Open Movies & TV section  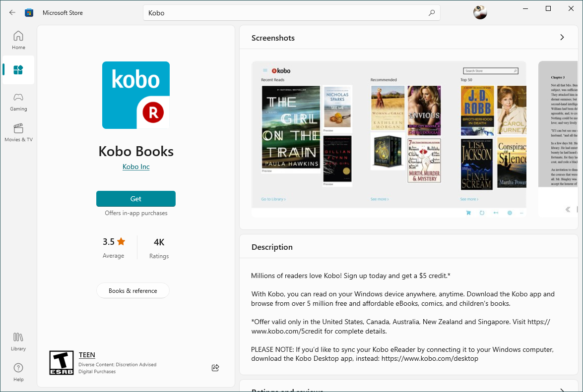pyautogui.click(x=18, y=132)
